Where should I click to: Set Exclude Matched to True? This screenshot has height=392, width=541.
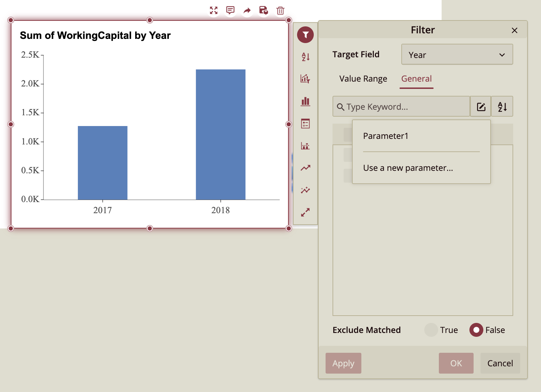tap(431, 330)
